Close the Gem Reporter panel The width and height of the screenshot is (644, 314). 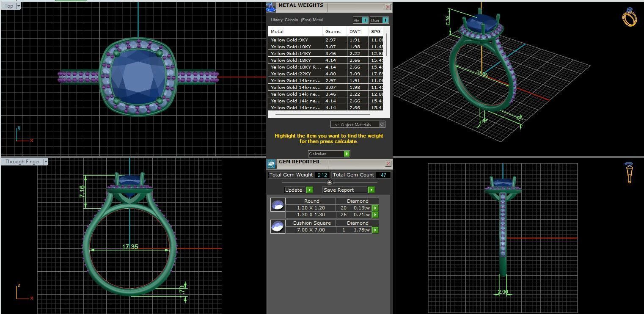click(x=388, y=164)
